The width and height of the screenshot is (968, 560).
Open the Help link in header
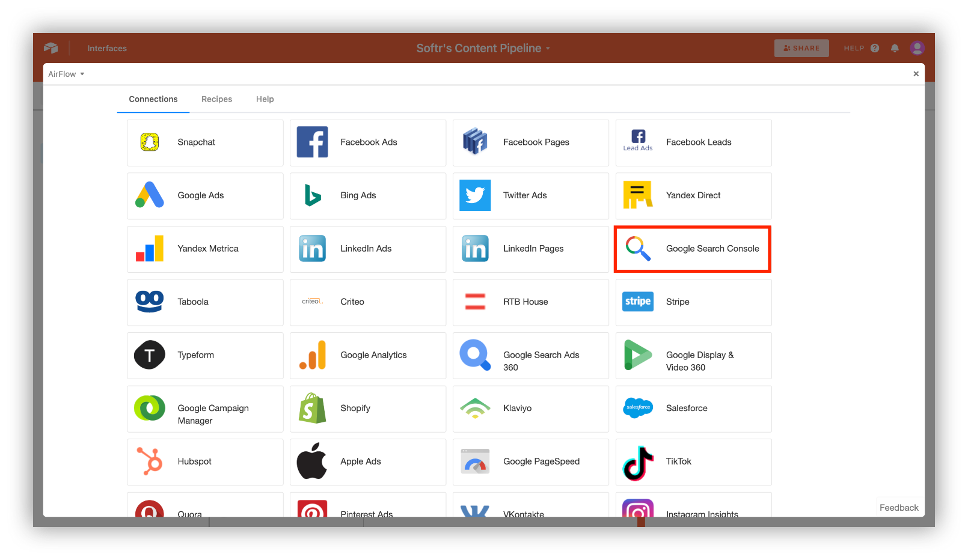pyautogui.click(x=862, y=48)
